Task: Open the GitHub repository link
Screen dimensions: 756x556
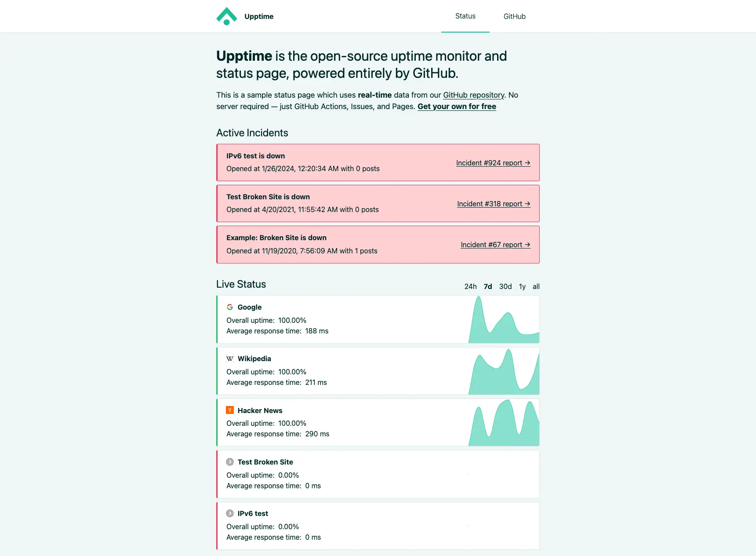Action: [473, 95]
